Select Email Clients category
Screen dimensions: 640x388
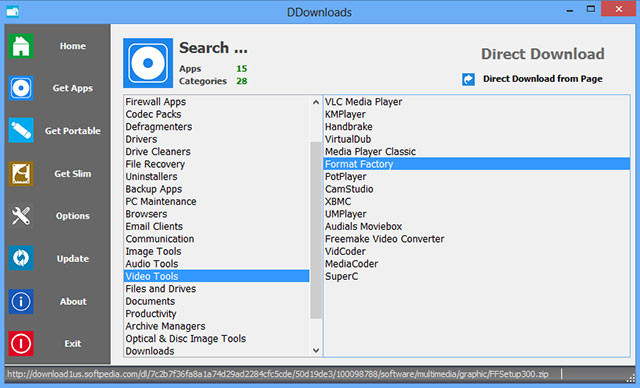coord(217,226)
